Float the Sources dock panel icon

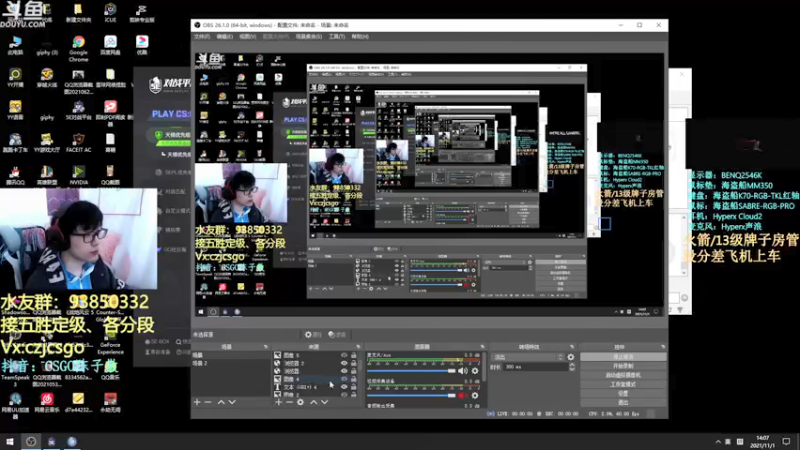click(358, 347)
